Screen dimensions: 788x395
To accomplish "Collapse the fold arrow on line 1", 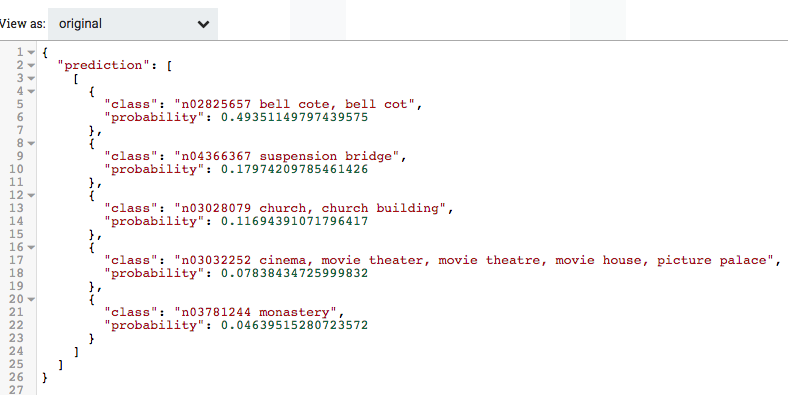I will coord(31,52).
